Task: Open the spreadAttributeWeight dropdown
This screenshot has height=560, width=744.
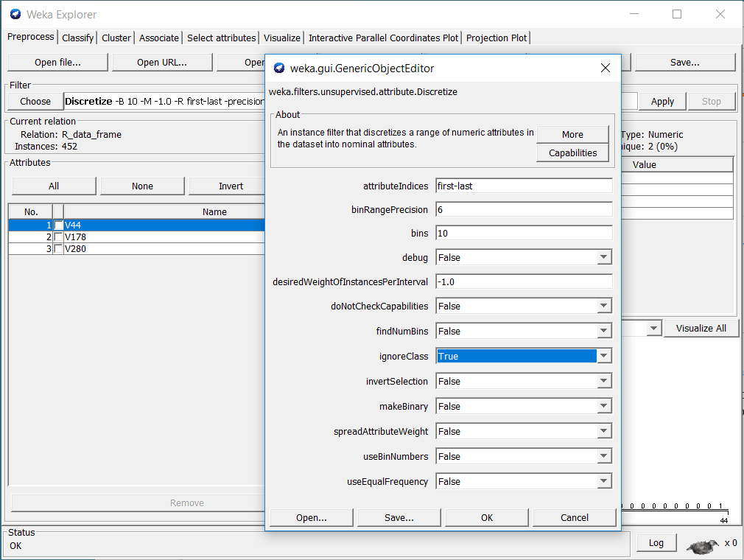Action: point(603,431)
